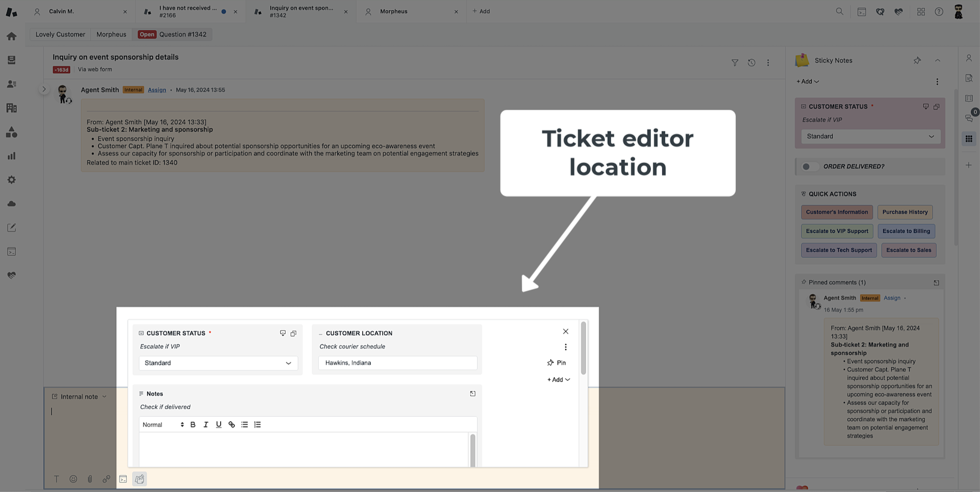Add a new tab with + Add

click(481, 11)
